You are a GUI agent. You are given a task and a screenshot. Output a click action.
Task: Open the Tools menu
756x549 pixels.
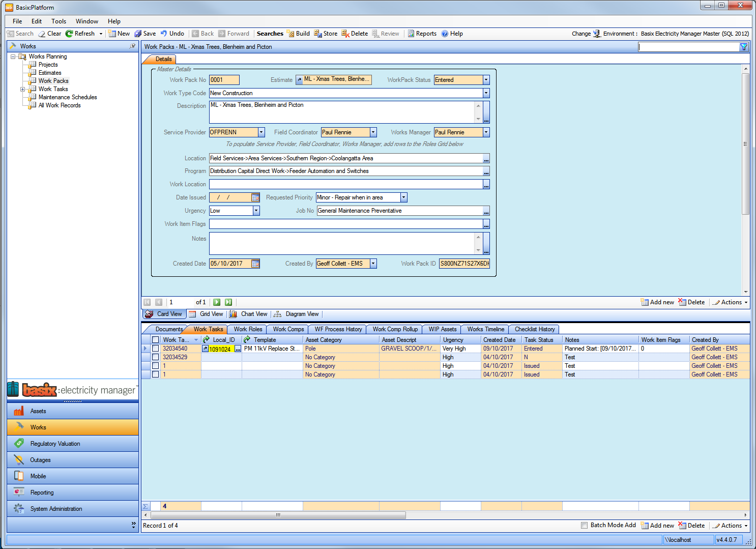(59, 21)
